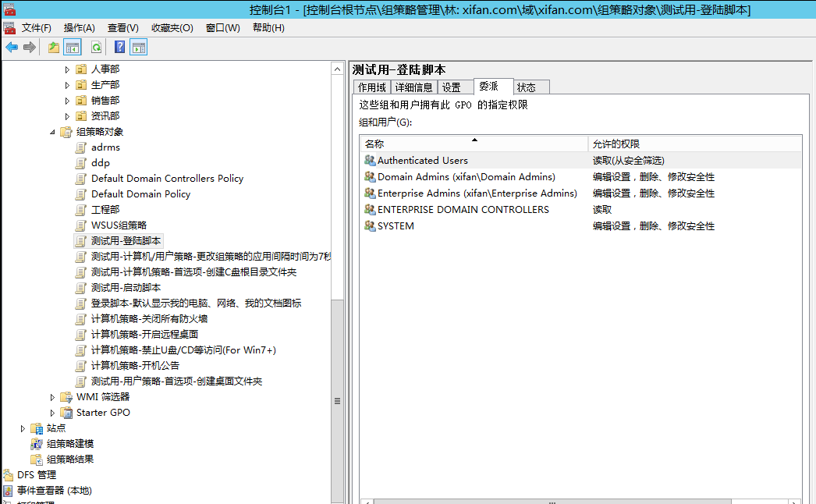Click the Domain Admins group icon
The width and height of the screenshot is (816, 504).
(x=370, y=177)
